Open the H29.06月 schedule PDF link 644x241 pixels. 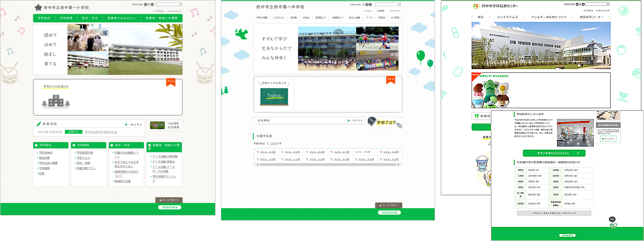click(x=317, y=152)
